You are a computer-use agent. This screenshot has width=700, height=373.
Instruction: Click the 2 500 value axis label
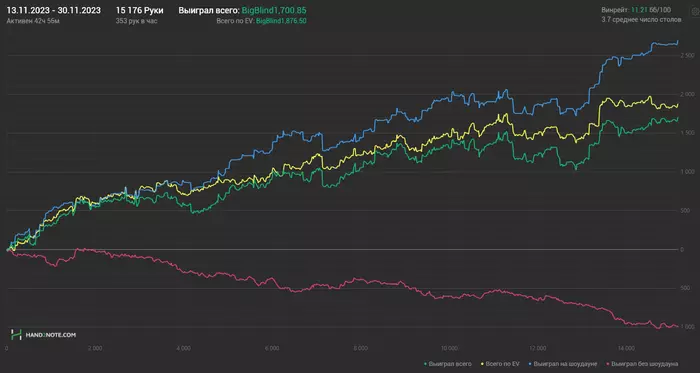click(688, 55)
